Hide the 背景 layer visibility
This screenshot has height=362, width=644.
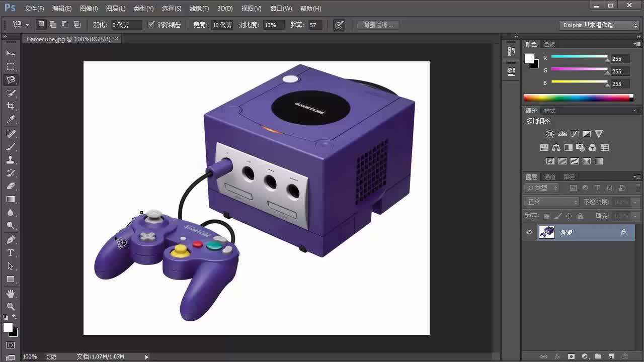[529, 232]
